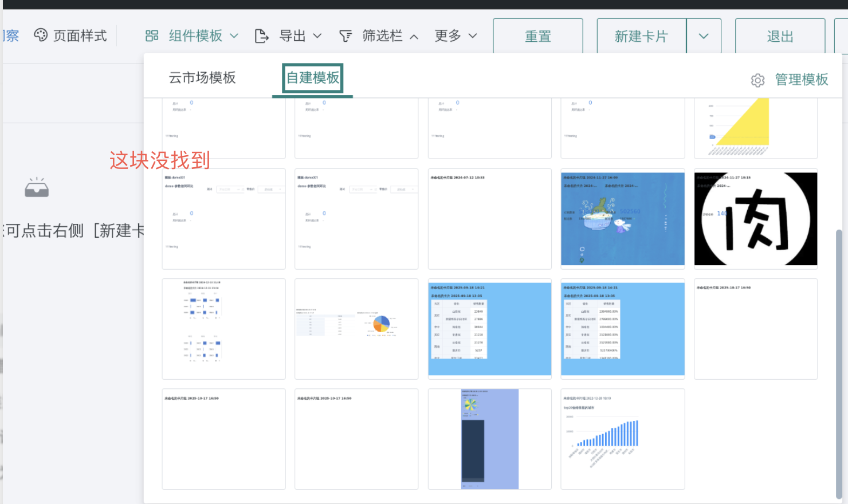Choose the yellow triangle chart template

point(756,128)
